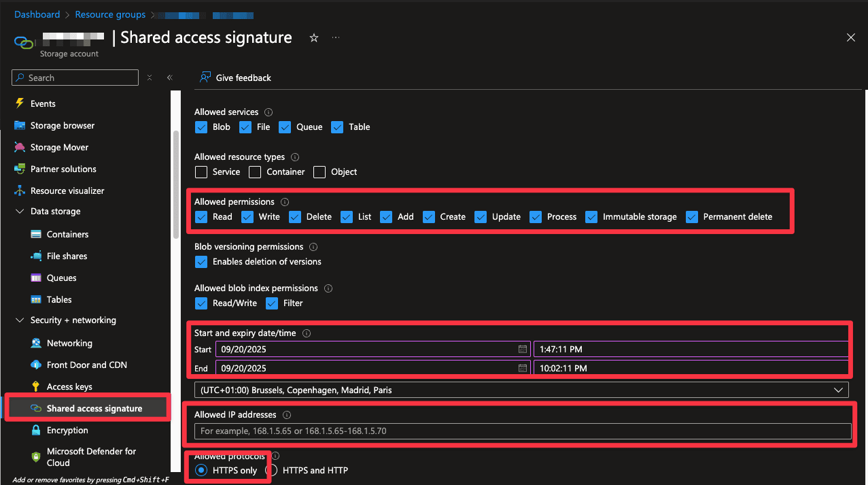Open the ellipsis more options menu
The width and height of the screenshot is (868, 485).
coord(336,38)
